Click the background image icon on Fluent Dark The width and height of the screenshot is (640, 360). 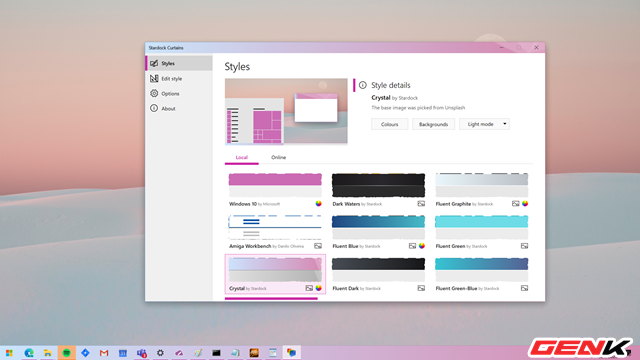pos(421,288)
